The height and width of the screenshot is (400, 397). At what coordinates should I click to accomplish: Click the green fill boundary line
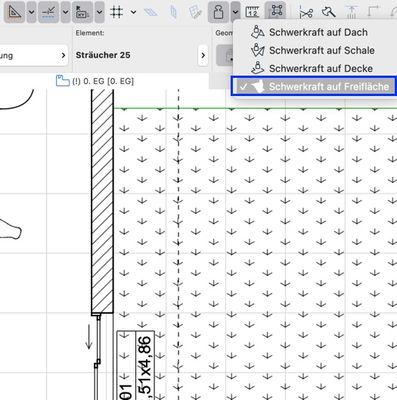255,108
